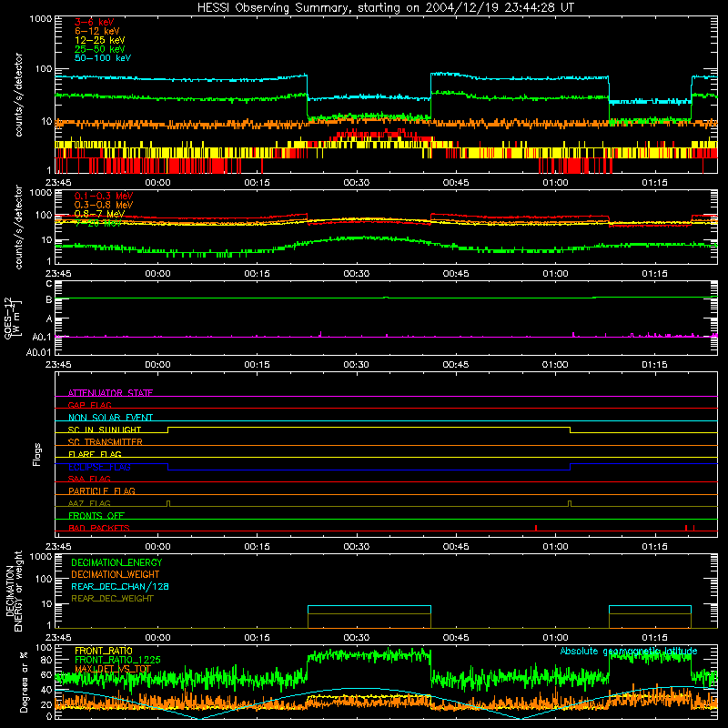Select the red BAD_PACKETS label
The image size is (728, 728).
(99, 528)
